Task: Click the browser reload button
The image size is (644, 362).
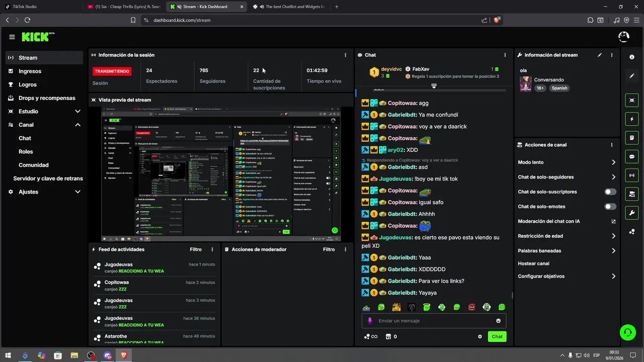Action: [27, 20]
